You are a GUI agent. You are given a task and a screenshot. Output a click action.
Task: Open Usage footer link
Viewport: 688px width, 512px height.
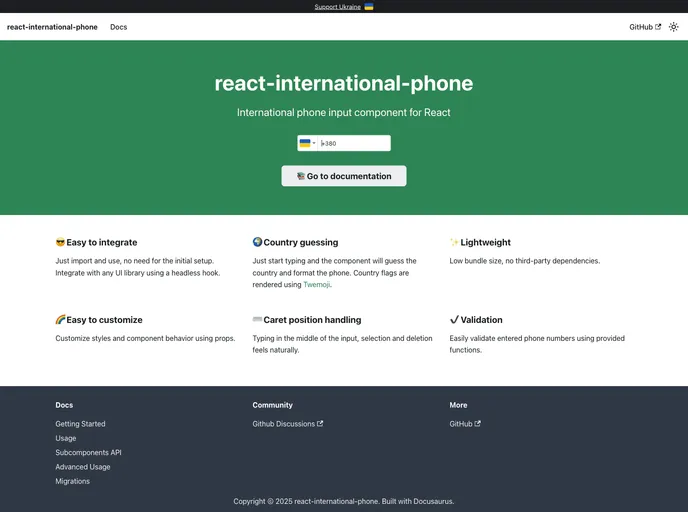[x=66, y=438]
